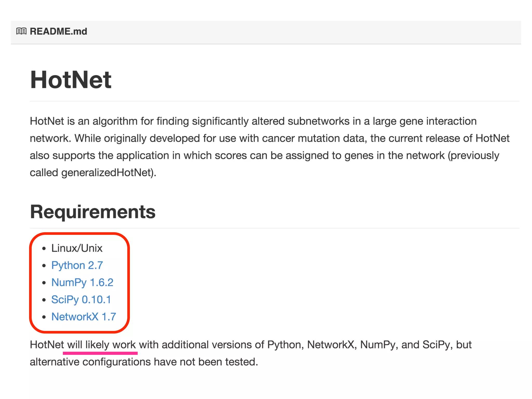
Task: Click the word generalizedHotNet in the intro
Action: click(x=107, y=173)
